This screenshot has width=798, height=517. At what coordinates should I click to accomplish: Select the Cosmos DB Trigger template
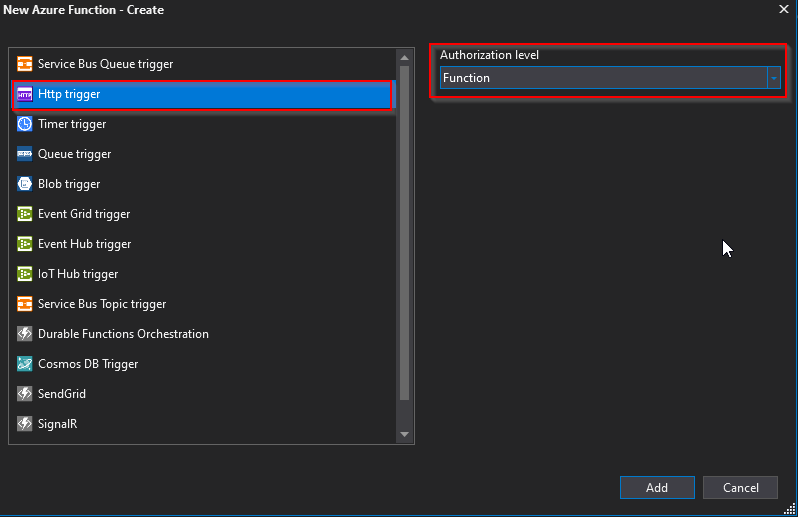coord(203,364)
